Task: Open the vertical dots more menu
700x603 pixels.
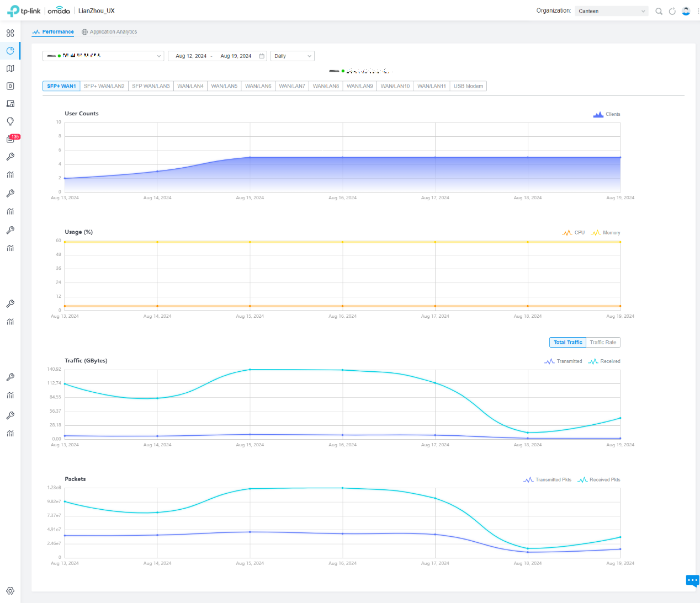Action: click(698, 11)
